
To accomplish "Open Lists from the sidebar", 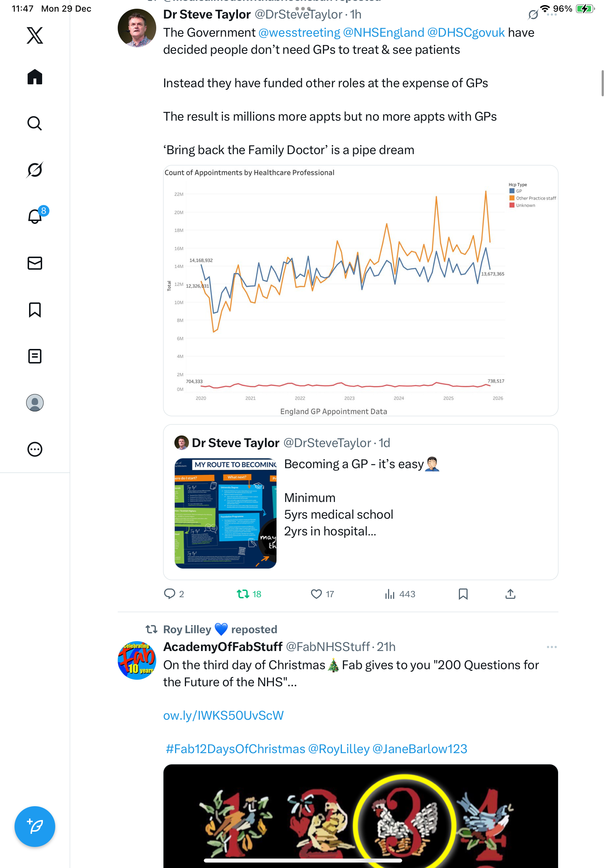I will [x=35, y=356].
